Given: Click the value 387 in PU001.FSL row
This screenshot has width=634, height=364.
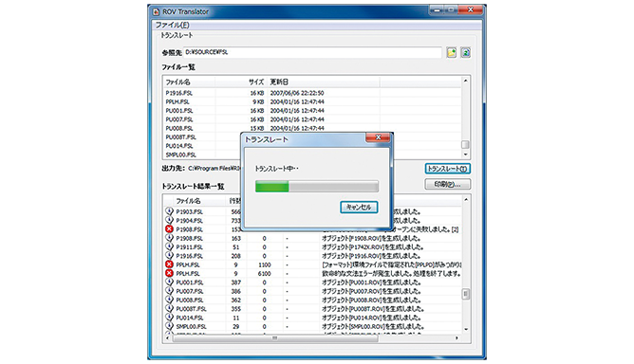Looking at the screenshot, I should (235, 282).
